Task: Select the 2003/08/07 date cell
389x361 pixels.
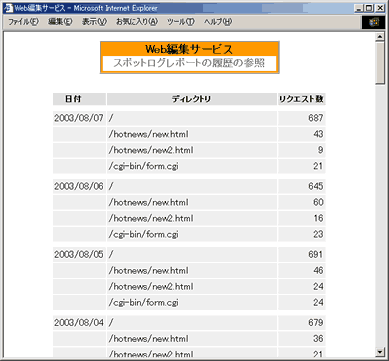Action: click(79, 118)
